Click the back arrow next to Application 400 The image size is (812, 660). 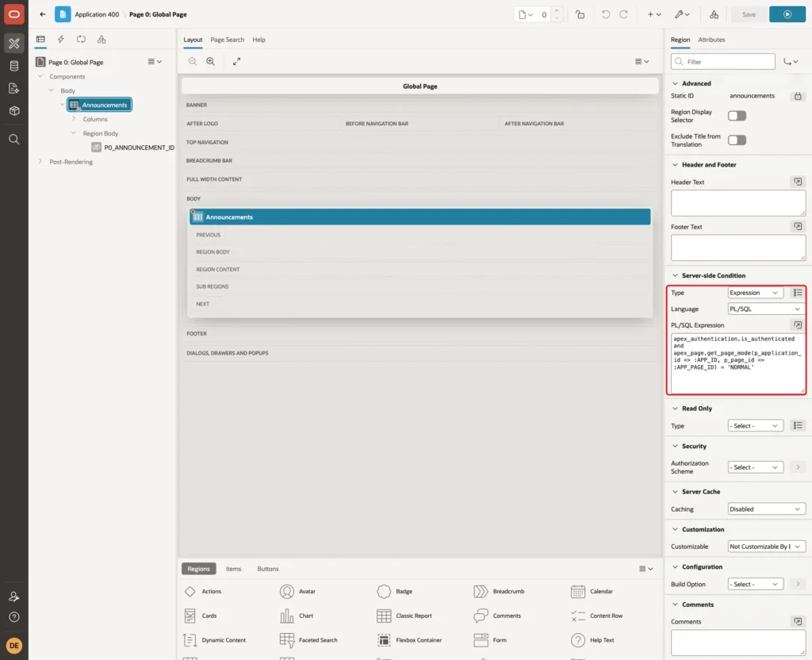(43, 14)
